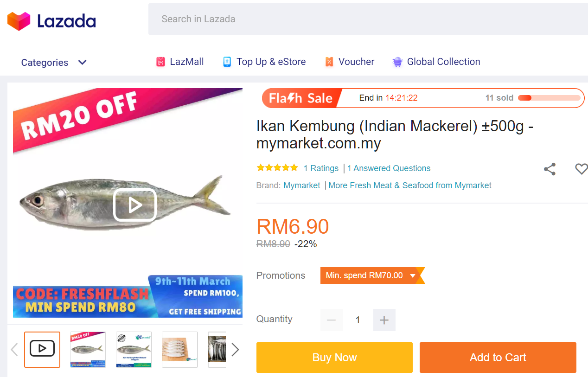
Task: Open the Flash Sale banner
Action: tap(299, 98)
